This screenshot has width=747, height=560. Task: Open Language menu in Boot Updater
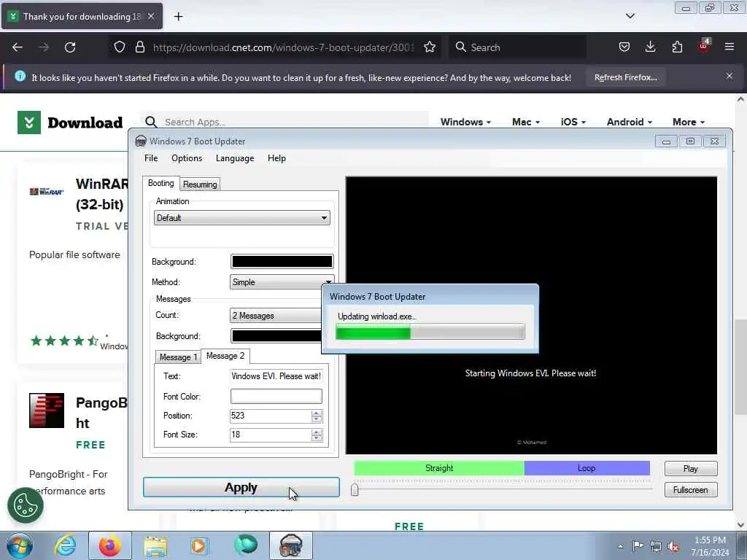point(235,158)
